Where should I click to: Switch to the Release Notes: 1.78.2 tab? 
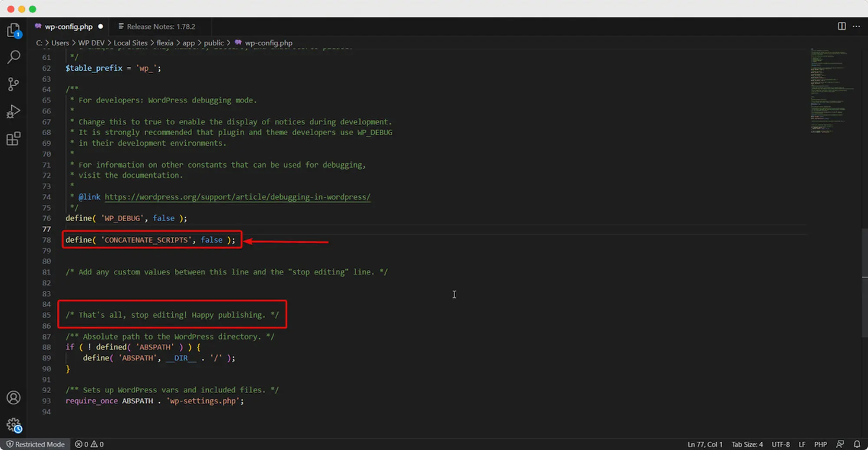161,26
